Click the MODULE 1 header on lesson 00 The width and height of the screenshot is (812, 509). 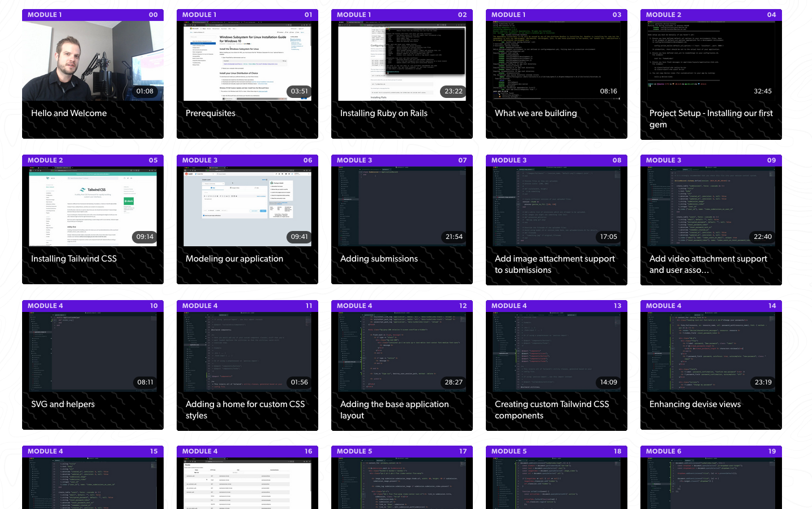pos(44,15)
